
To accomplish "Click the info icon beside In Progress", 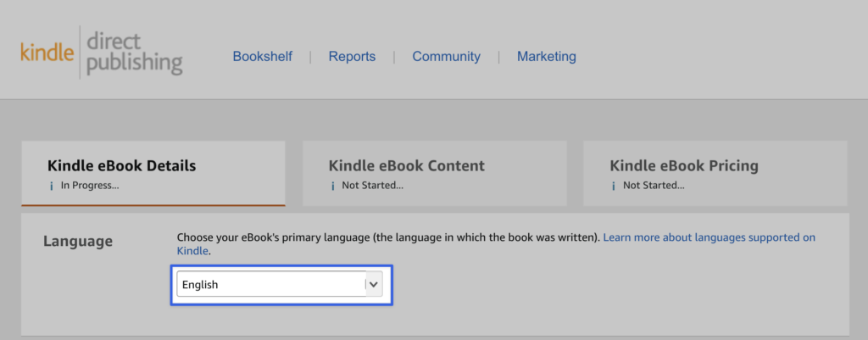I will [x=52, y=186].
